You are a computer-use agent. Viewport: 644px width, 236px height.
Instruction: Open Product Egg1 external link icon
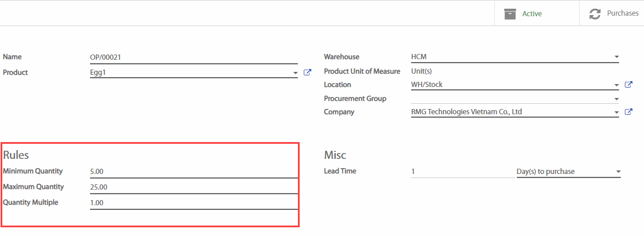point(307,72)
